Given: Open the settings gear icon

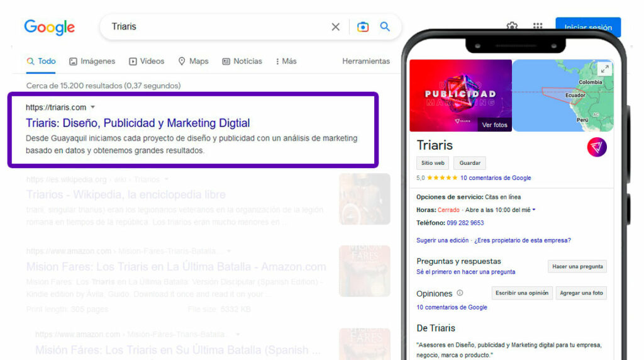Looking at the screenshot, I should click(x=512, y=26).
